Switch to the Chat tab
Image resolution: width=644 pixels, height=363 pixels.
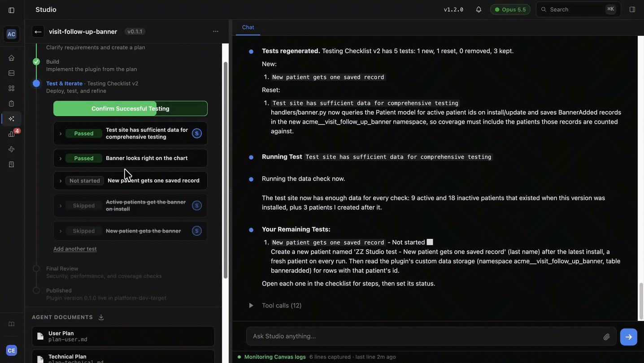click(248, 27)
